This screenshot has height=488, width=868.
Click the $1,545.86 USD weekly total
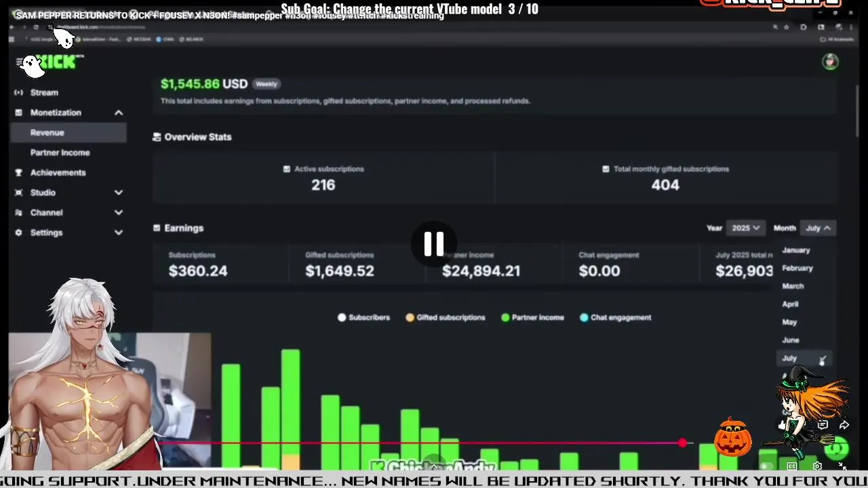[204, 84]
